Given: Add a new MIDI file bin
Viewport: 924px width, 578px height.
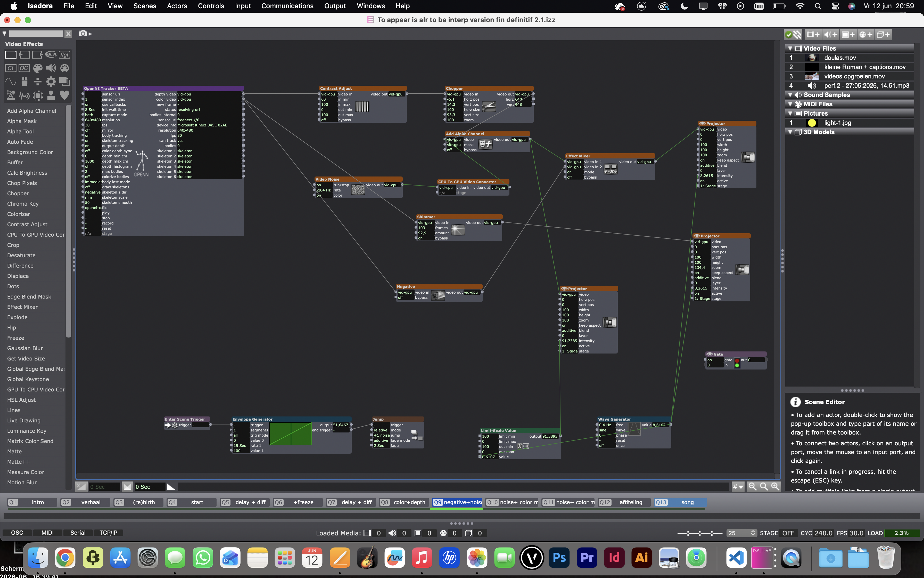Looking at the screenshot, I should click(x=865, y=34).
